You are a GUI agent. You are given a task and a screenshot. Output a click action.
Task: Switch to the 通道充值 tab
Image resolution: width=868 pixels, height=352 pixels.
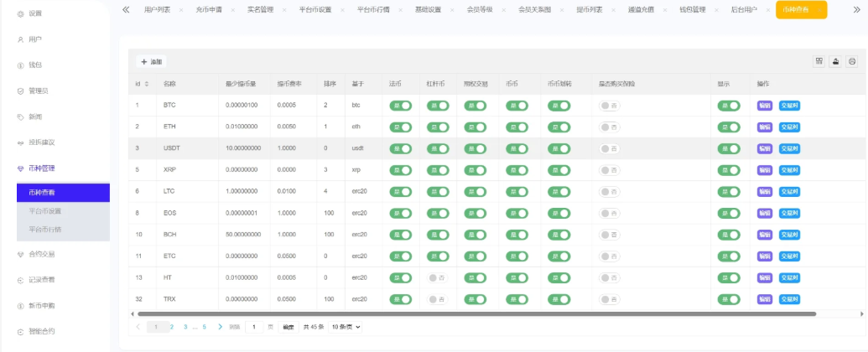(x=641, y=10)
